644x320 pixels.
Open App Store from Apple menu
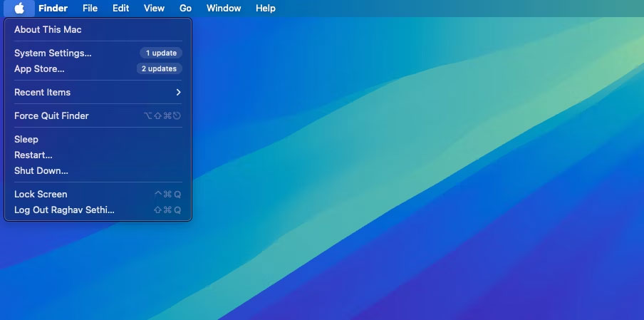98,68
